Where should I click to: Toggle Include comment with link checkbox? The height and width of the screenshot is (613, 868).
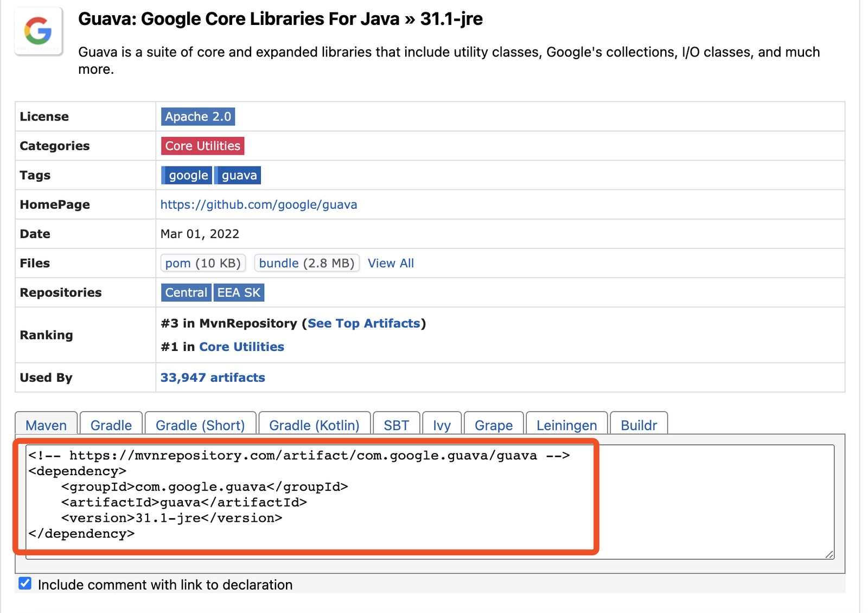click(x=25, y=584)
